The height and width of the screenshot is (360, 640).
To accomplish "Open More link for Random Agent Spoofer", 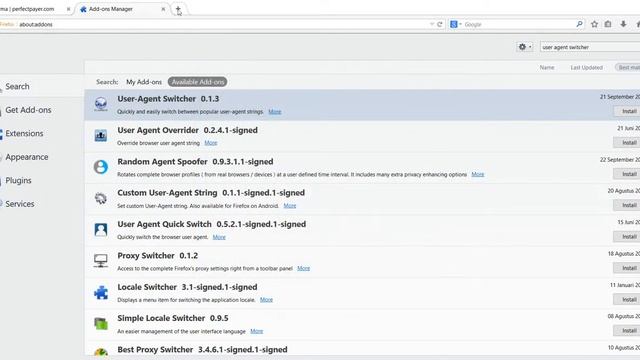I will [x=478, y=174].
